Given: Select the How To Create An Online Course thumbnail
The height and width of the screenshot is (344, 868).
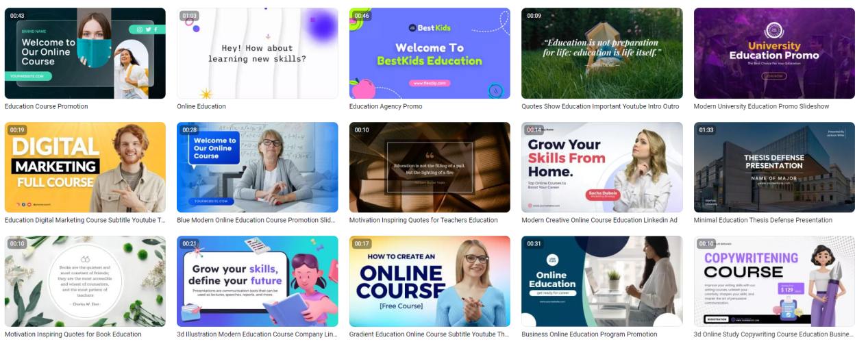Looking at the screenshot, I should click(x=430, y=281).
